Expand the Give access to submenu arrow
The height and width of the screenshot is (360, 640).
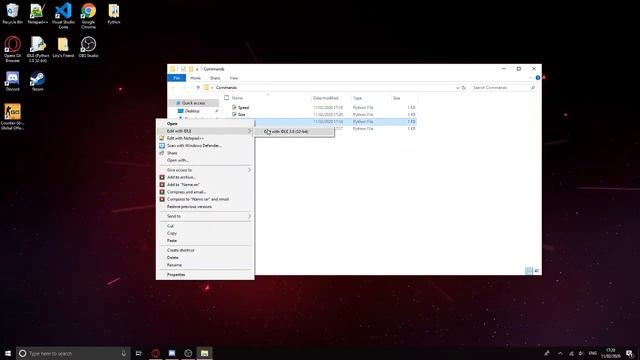pyautogui.click(x=249, y=170)
